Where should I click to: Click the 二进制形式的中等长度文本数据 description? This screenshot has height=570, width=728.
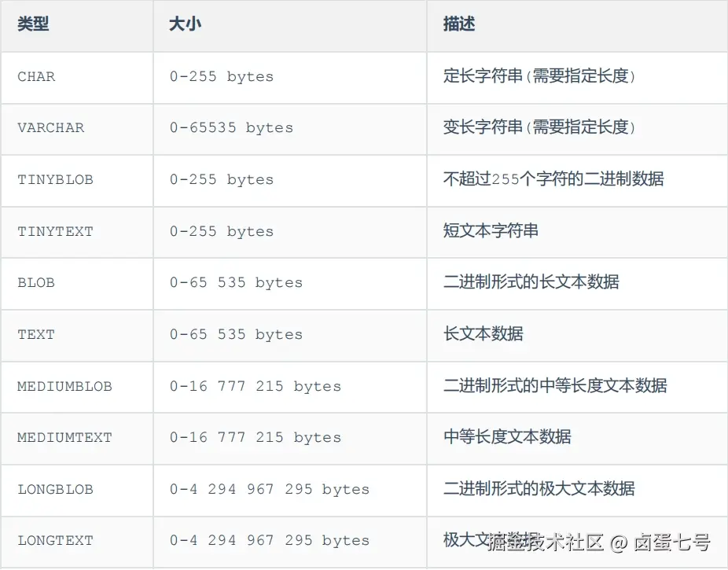click(553, 387)
